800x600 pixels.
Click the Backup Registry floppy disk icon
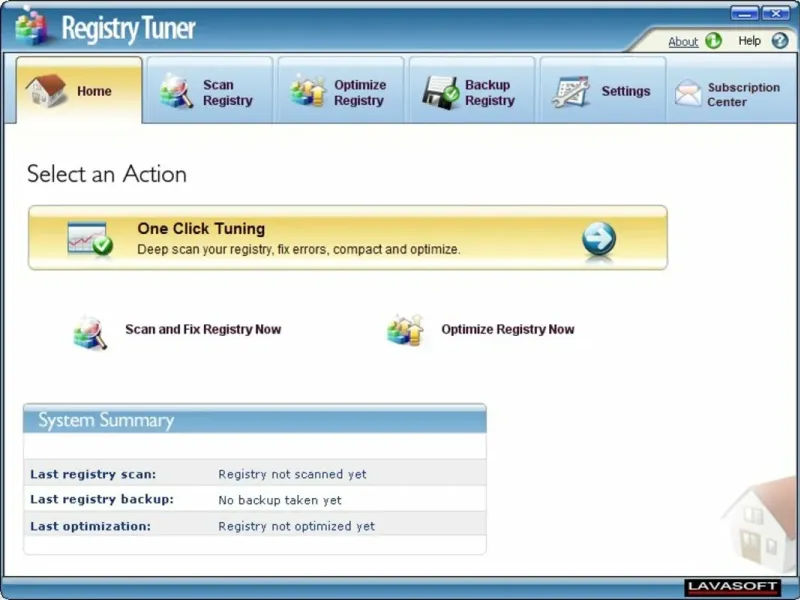point(440,92)
